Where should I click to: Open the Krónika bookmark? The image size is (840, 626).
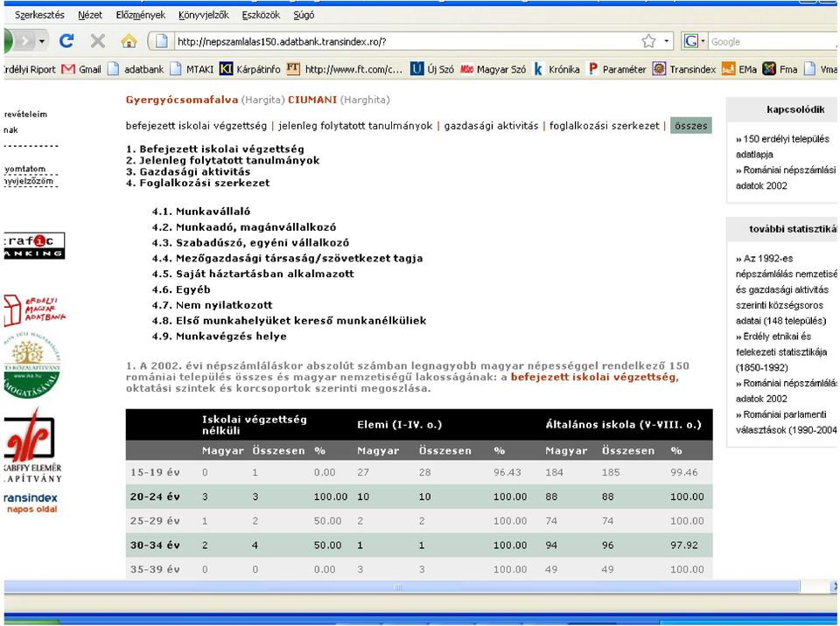(x=556, y=69)
